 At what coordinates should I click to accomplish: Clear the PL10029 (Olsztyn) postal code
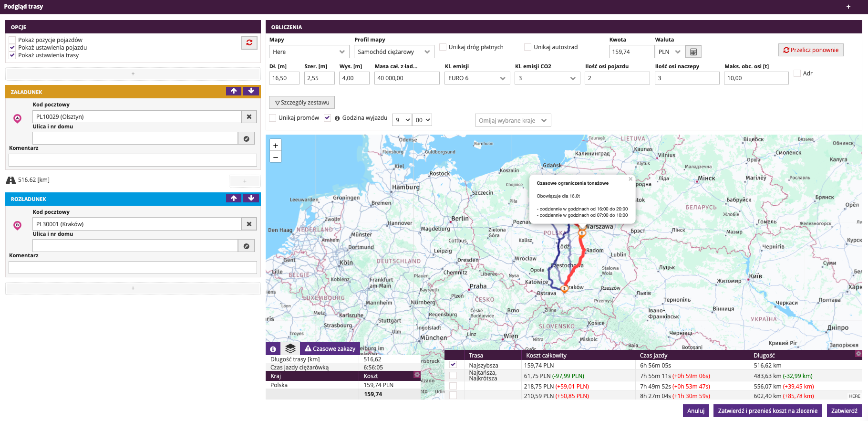(249, 116)
